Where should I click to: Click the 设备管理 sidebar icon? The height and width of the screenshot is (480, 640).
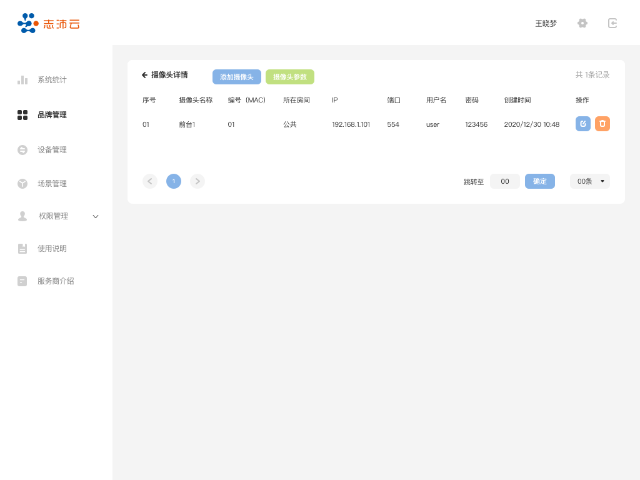(22, 150)
